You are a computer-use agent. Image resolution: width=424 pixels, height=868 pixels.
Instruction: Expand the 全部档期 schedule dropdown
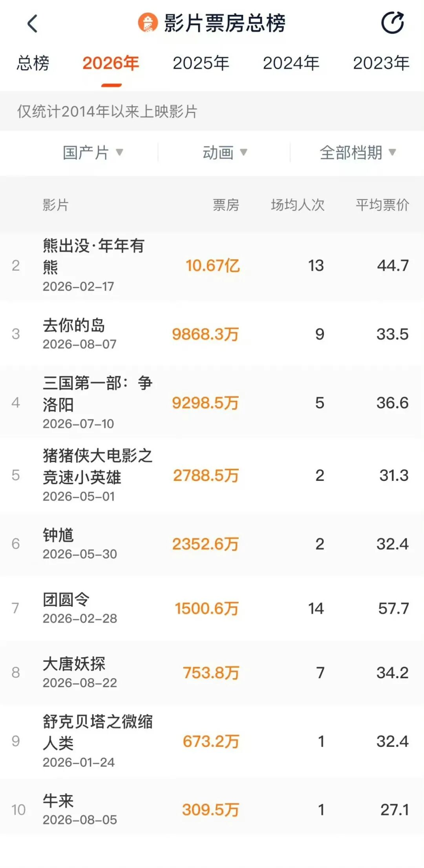[x=358, y=153]
